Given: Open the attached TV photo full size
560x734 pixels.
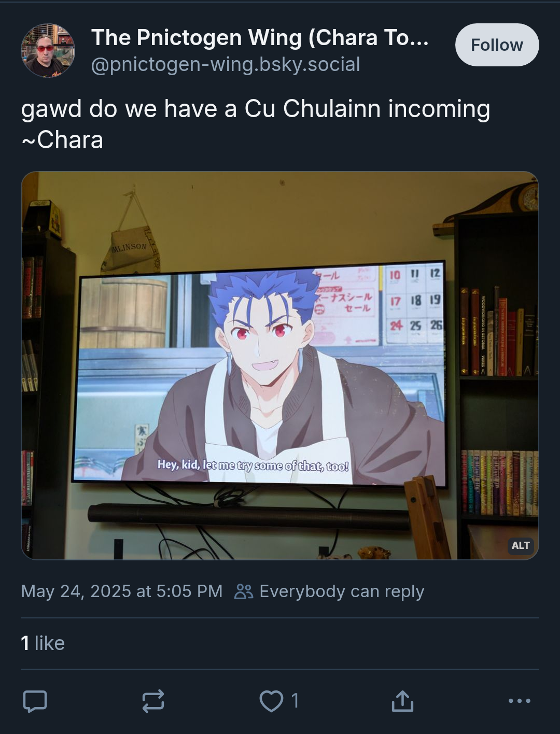Looking at the screenshot, I should click(280, 365).
